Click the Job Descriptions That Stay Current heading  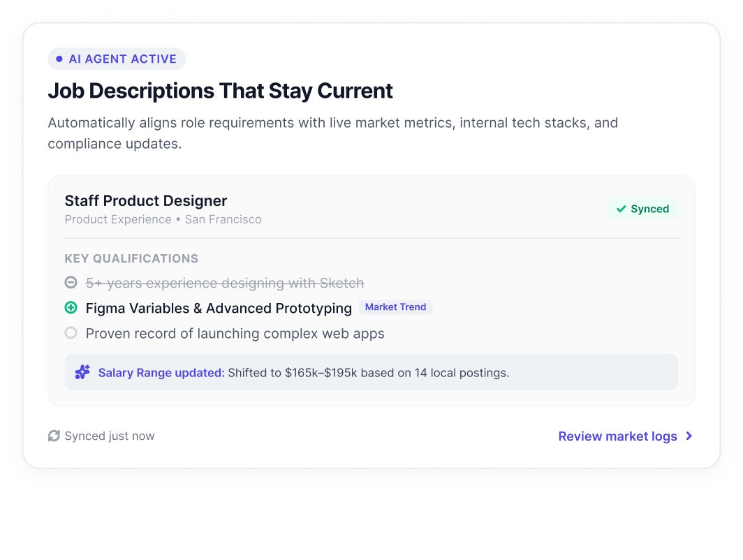pyautogui.click(x=221, y=91)
